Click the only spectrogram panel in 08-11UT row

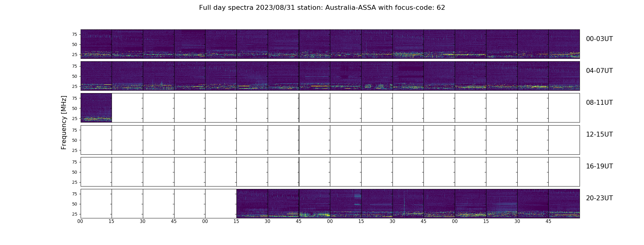click(96, 108)
